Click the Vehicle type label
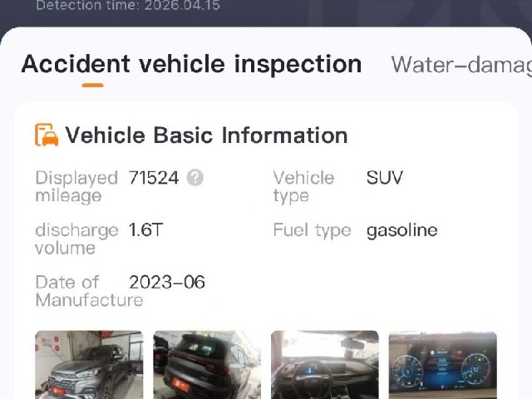The height and width of the screenshot is (399, 532). [303, 186]
